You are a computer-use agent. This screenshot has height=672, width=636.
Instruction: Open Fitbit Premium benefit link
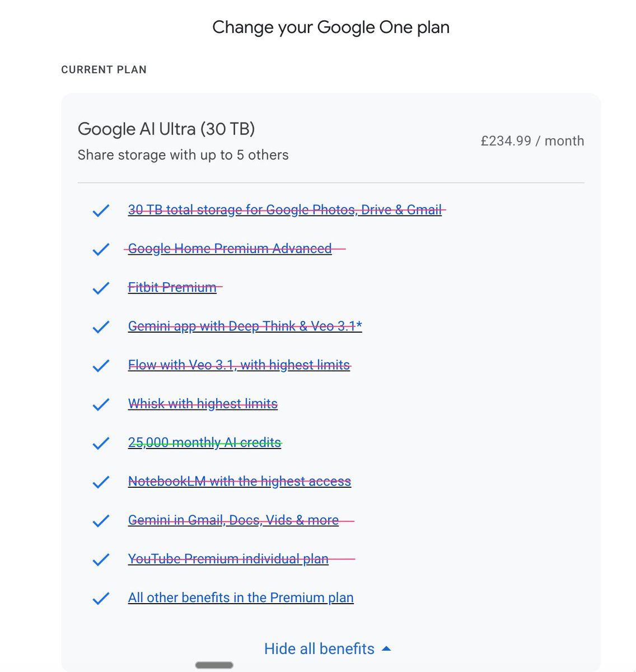[172, 287]
